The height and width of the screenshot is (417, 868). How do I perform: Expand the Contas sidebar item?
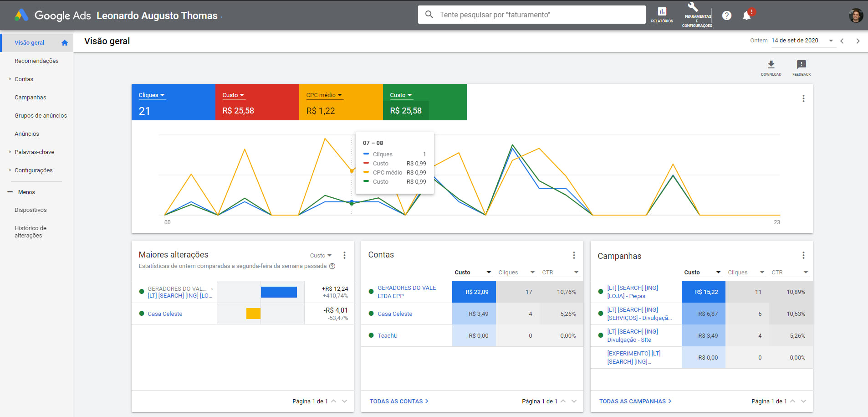point(24,79)
